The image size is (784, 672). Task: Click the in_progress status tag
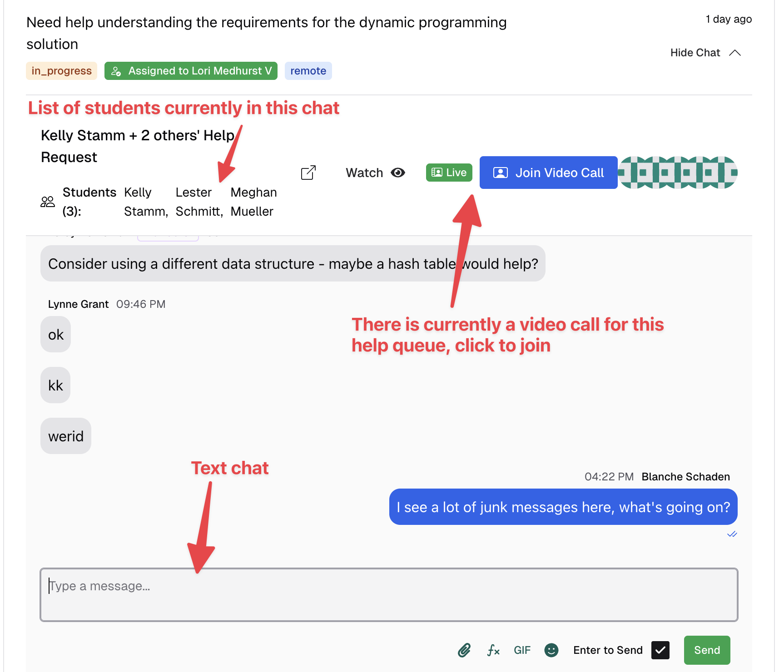(61, 71)
